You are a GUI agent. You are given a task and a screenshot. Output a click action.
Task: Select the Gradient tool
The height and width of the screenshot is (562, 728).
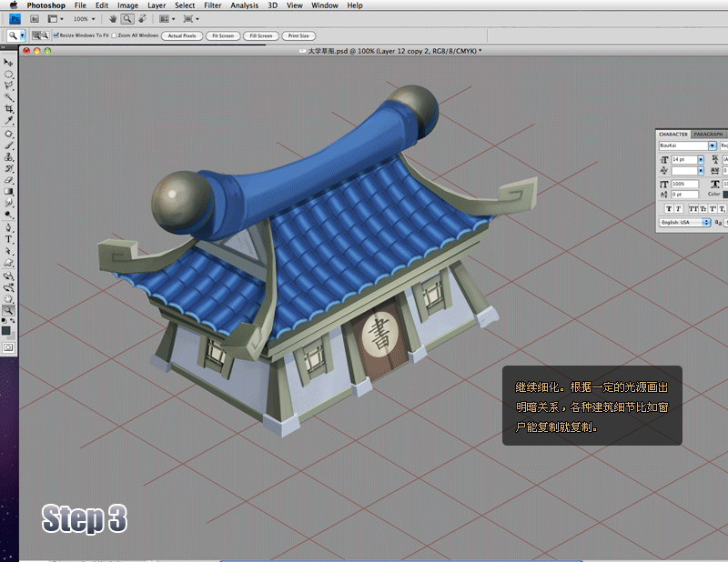tap(8, 191)
